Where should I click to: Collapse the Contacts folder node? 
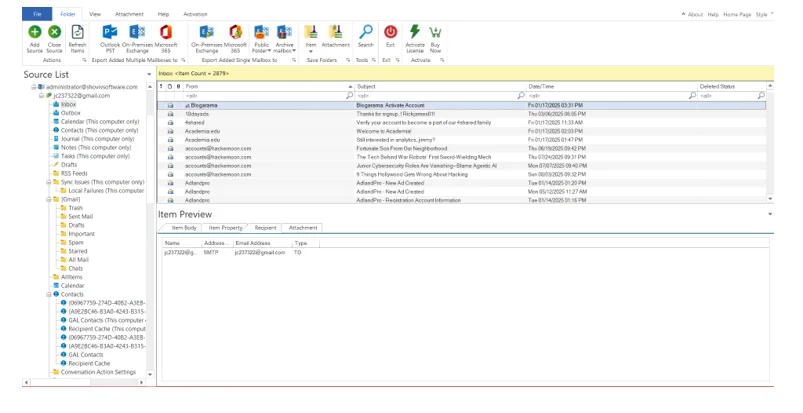pyautogui.click(x=49, y=295)
